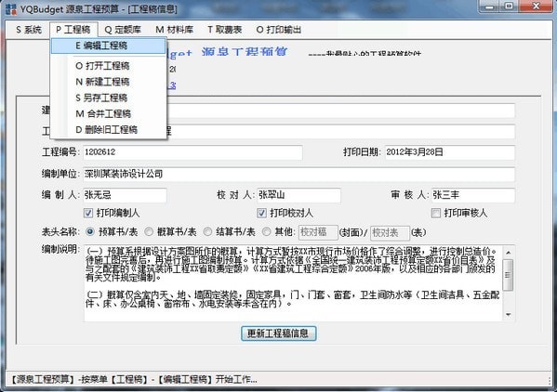This screenshot has width=557, height=392.
Task: Click the custom 表 name field
Action: (390, 233)
